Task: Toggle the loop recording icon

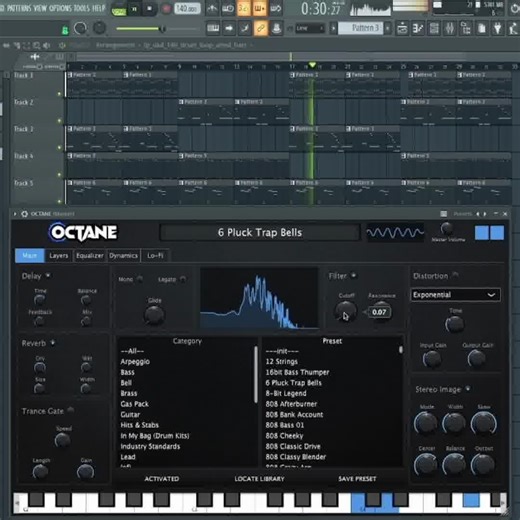Action: 275,8
